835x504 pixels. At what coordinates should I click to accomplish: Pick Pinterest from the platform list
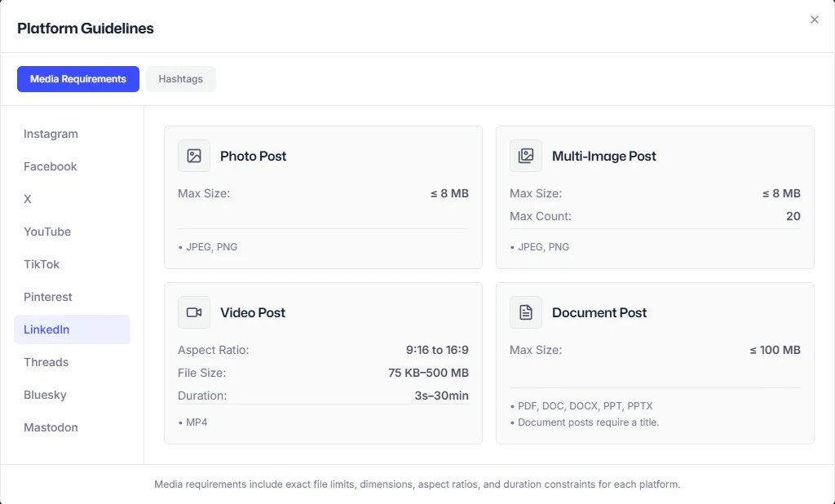pos(73,297)
